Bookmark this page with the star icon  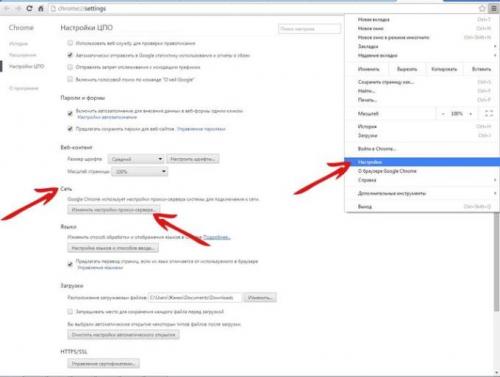click(482, 8)
